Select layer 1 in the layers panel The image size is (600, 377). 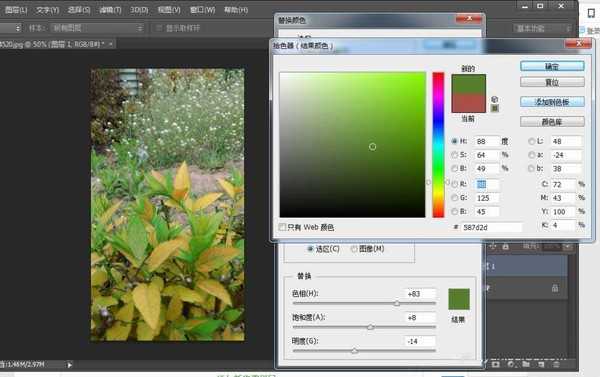click(527, 266)
